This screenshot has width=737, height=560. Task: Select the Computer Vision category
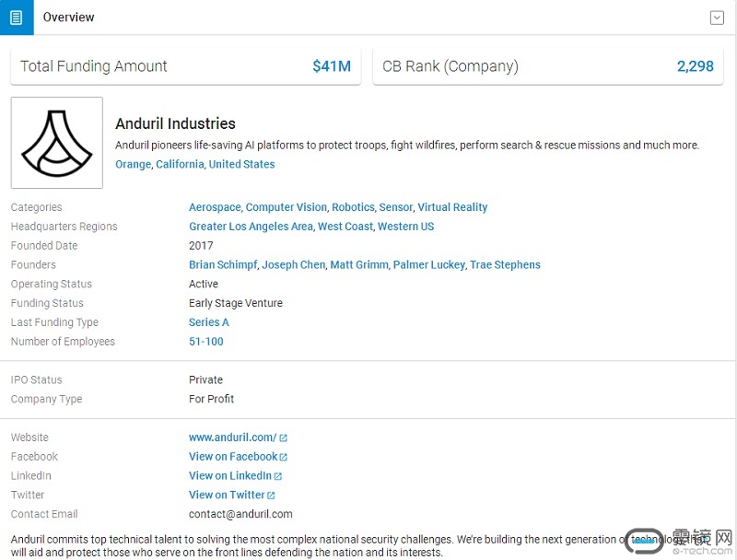[286, 207]
